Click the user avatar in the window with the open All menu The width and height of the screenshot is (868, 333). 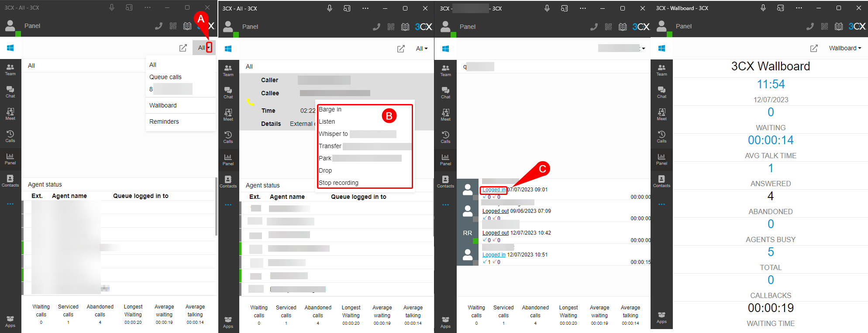[x=10, y=26]
